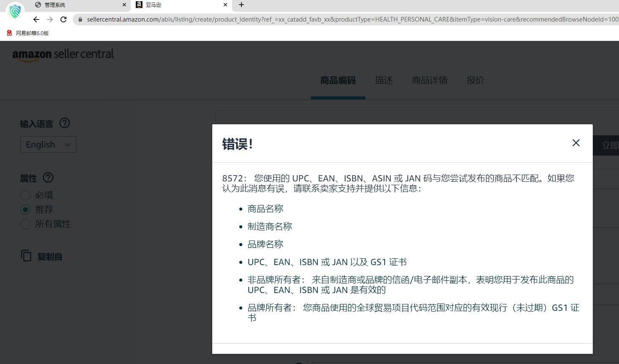Click the Amazon Seller Central logo
619x364 pixels.
[x=63, y=55]
